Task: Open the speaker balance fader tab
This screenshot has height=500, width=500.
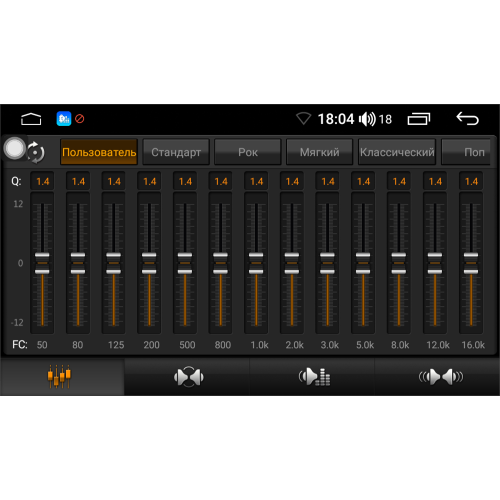Action: 188,377
